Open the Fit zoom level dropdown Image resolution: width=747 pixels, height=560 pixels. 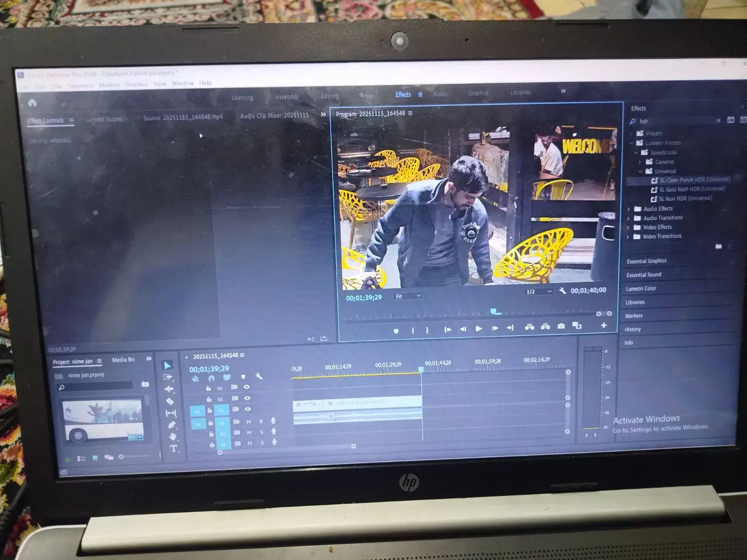(x=408, y=296)
